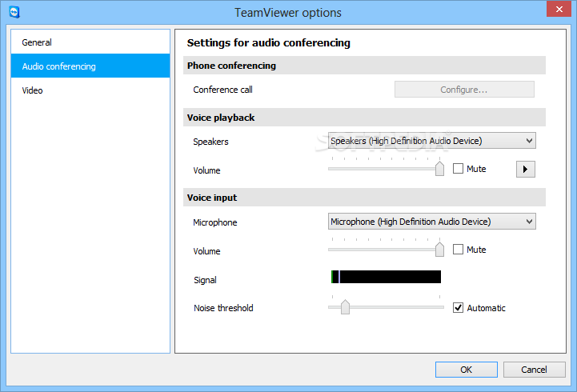The width and height of the screenshot is (577, 392).
Task: Click the 'Conference call' label
Action: (222, 90)
